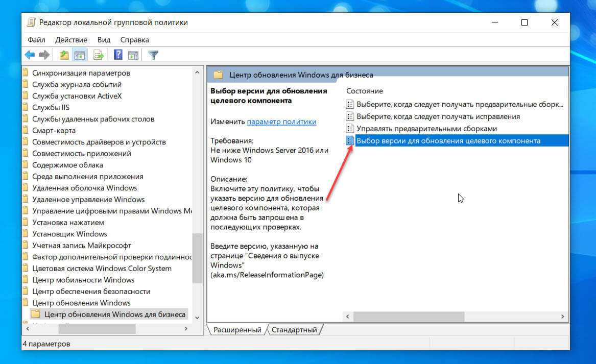Open the Действие menu
Image resolution: width=596 pixels, height=364 pixels.
click(71, 40)
